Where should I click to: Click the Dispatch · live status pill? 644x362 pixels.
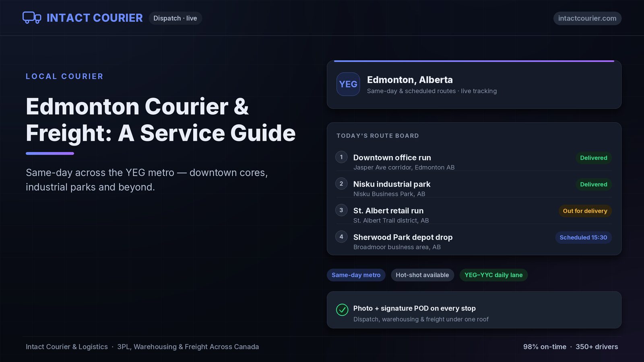[x=175, y=18]
